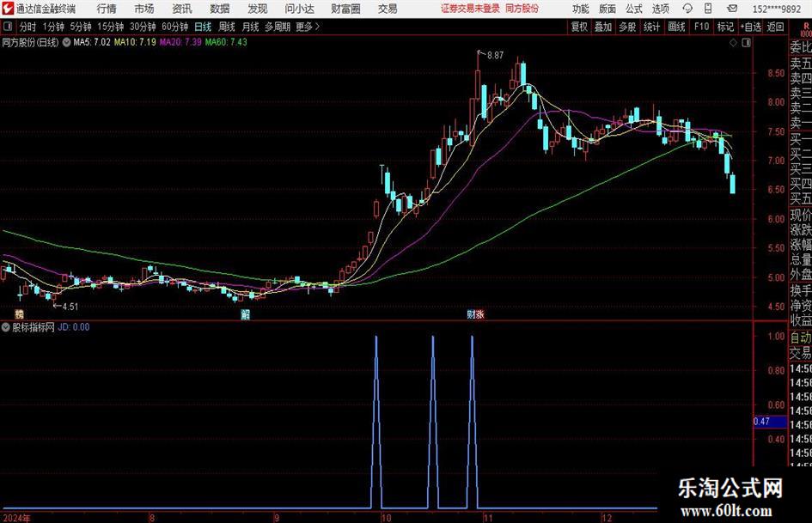
Task: Add stock via +自选 button
Action: (751, 27)
